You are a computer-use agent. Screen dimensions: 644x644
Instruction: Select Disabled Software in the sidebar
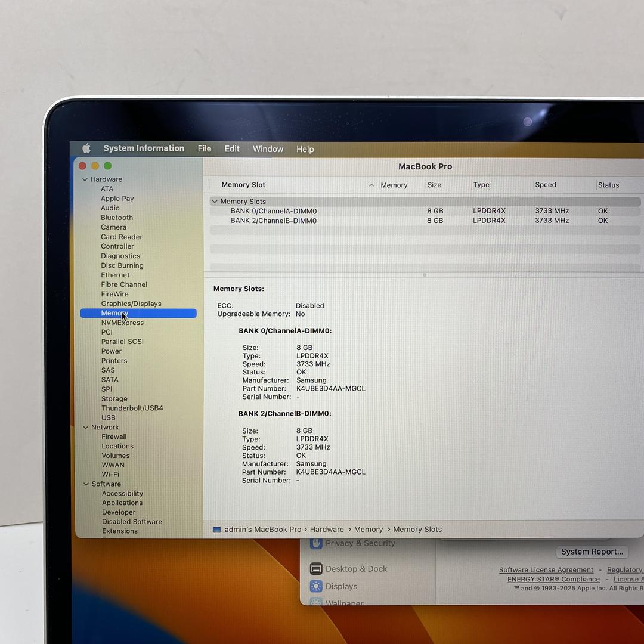point(132,522)
